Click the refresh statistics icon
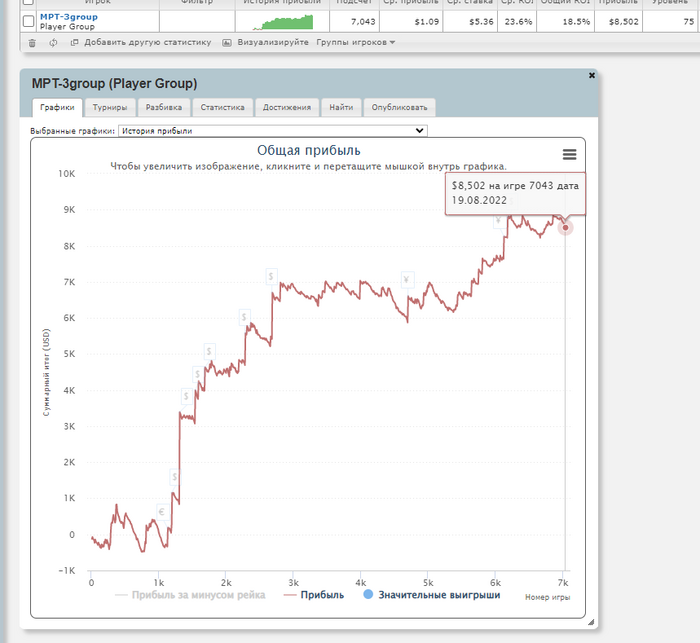This screenshot has height=643, width=700. pyautogui.click(x=53, y=43)
